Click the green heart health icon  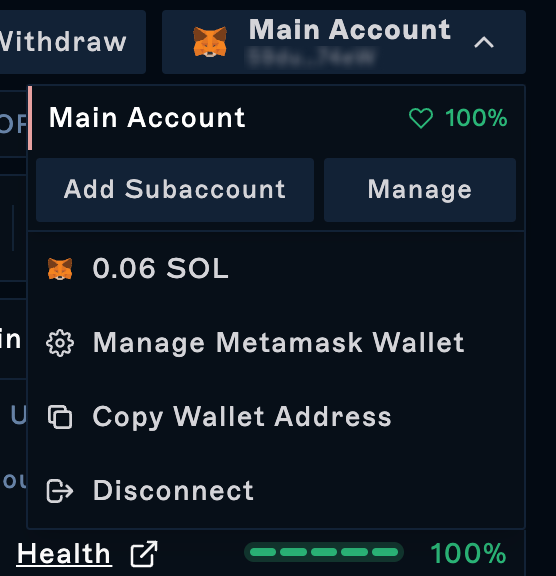click(x=421, y=118)
